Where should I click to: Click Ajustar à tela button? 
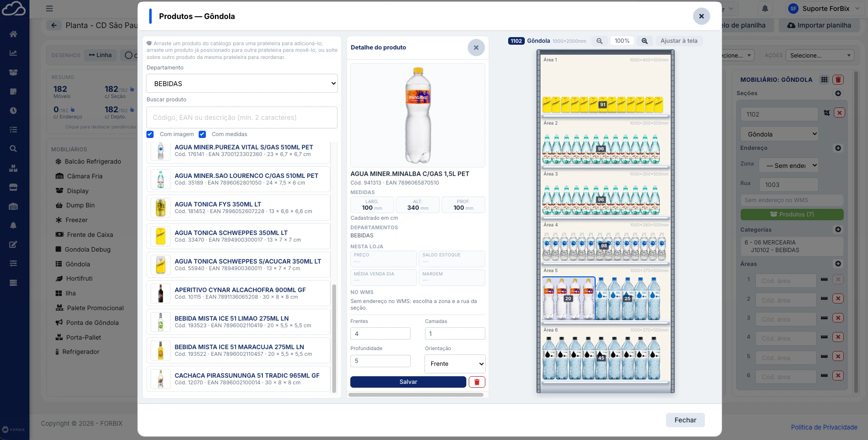pyautogui.click(x=679, y=41)
